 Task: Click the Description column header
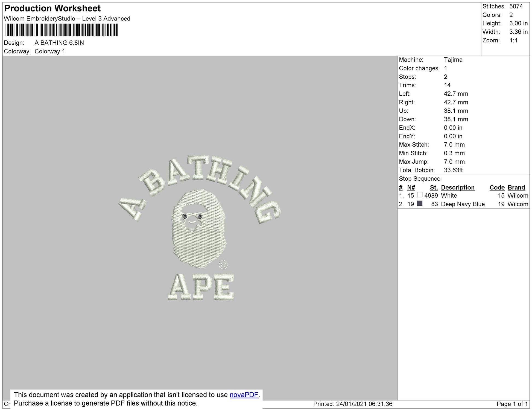(x=458, y=187)
